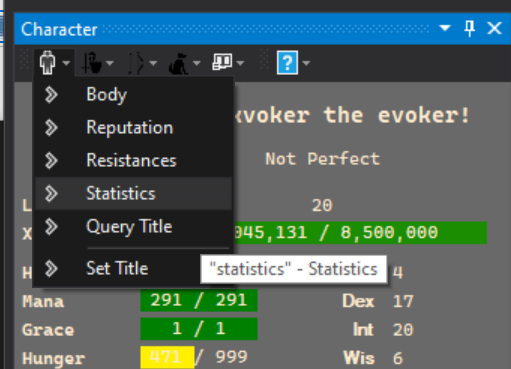The height and width of the screenshot is (369, 511).
Task: Toggle the pin auto-hide icon on Character panel
Action: [x=470, y=28]
